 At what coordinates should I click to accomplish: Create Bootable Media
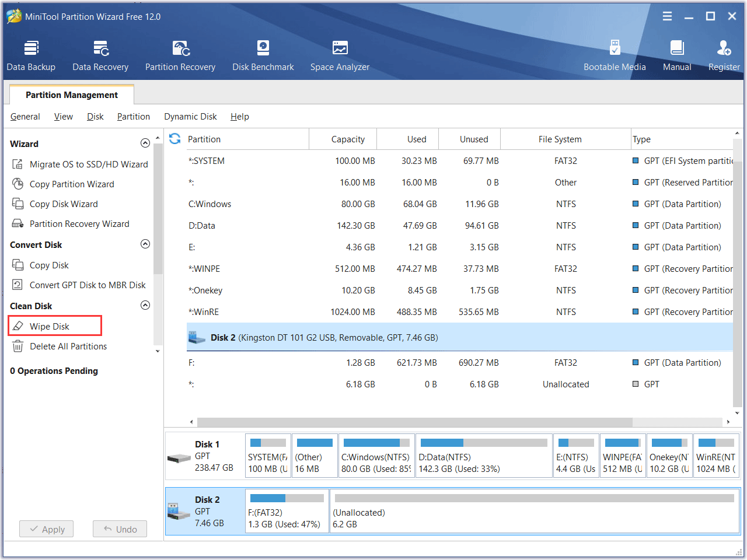pyautogui.click(x=615, y=55)
